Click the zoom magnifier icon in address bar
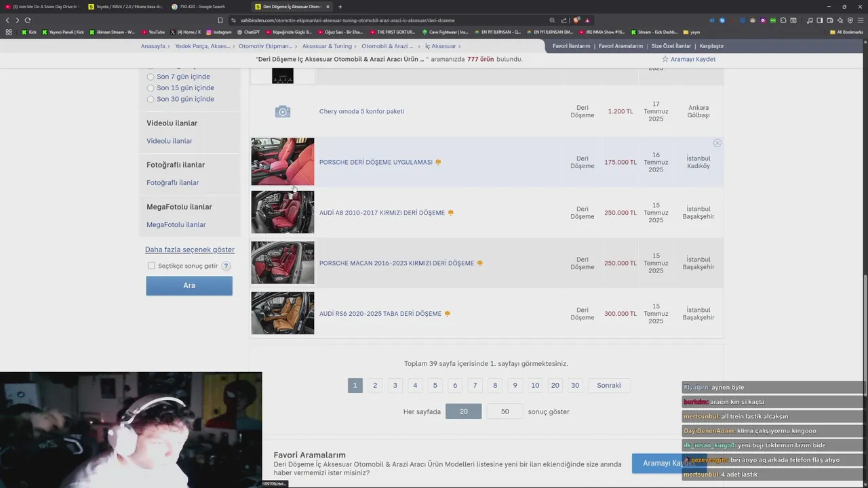This screenshot has width=868, height=488. click(x=552, y=20)
